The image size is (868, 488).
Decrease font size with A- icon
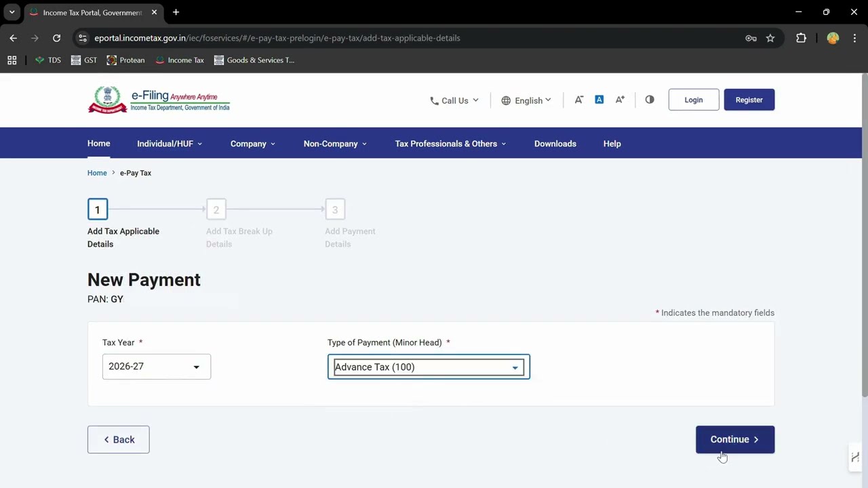click(578, 100)
